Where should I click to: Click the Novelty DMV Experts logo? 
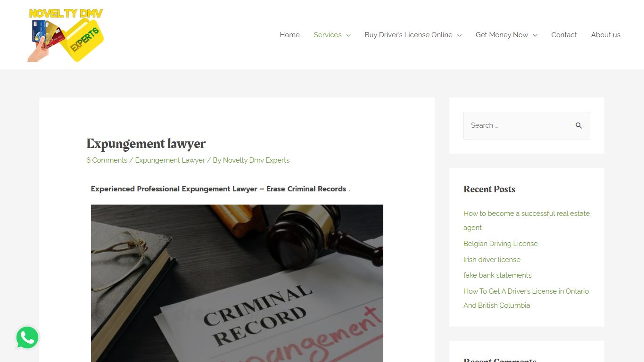pyautogui.click(x=66, y=35)
